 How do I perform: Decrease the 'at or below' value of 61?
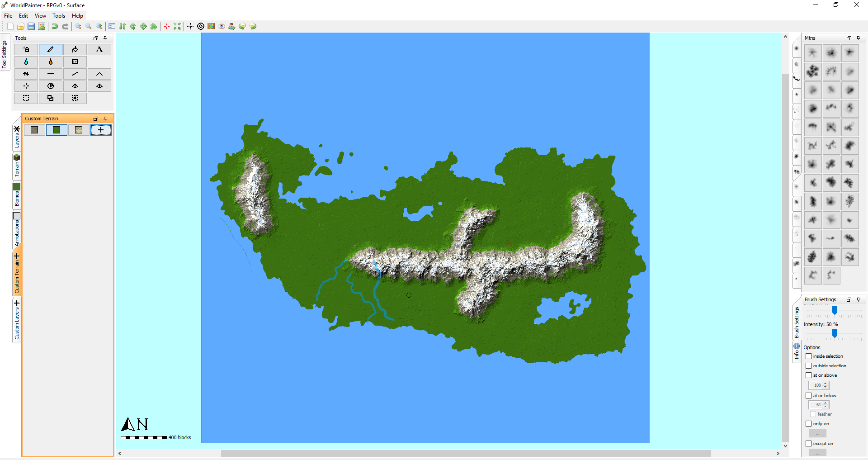[826, 407]
